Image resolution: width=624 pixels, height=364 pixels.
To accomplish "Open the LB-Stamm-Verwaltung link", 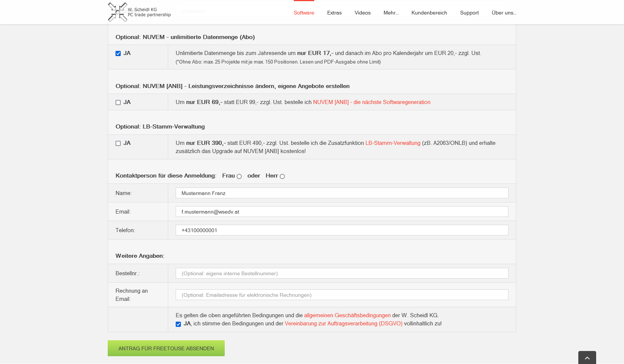I will point(393,143).
